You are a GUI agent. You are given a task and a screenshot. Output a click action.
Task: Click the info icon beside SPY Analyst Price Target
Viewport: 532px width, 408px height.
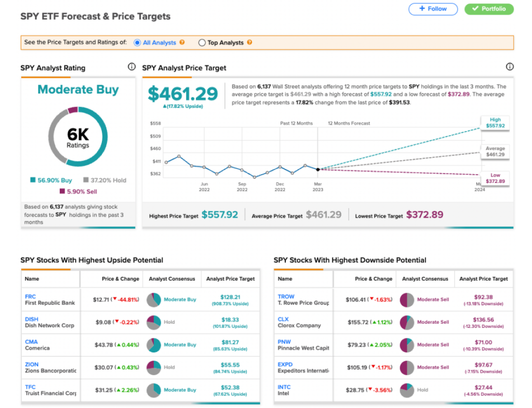point(510,67)
